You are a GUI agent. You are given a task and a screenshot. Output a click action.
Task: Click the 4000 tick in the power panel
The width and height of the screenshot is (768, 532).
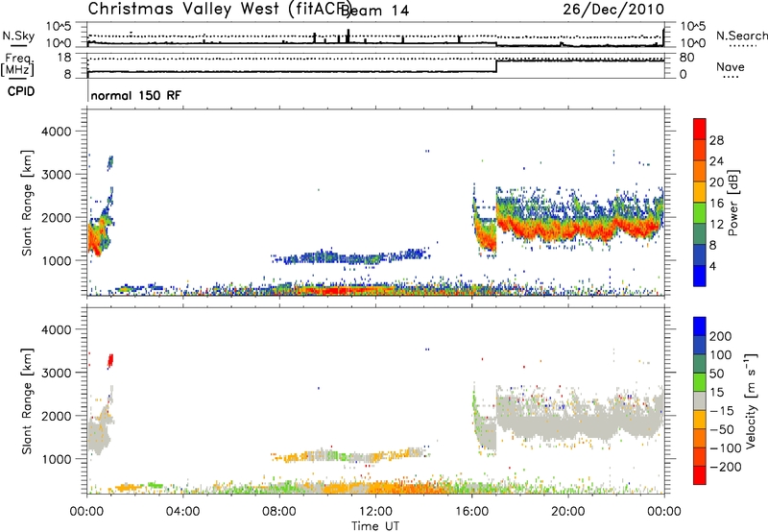(57, 132)
